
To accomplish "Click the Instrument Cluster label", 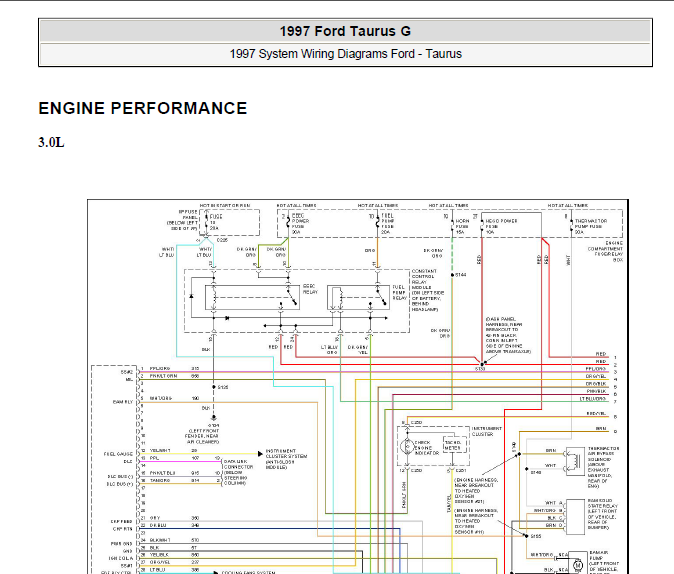I will click(x=487, y=431).
